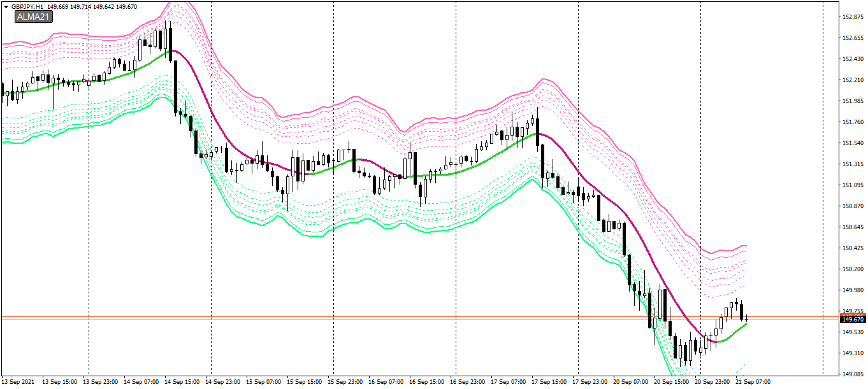868x389 pixels.
Task: Click the open price value 149.669
Action: tap(58, 6)
